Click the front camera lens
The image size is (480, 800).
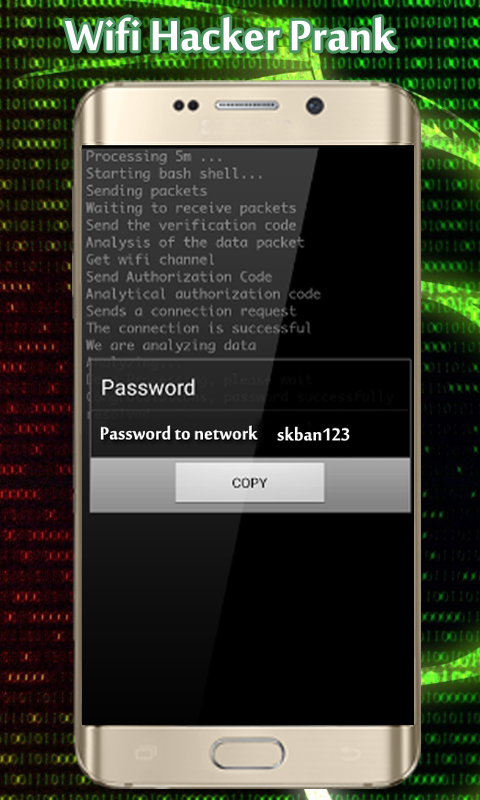click(315, 106)
